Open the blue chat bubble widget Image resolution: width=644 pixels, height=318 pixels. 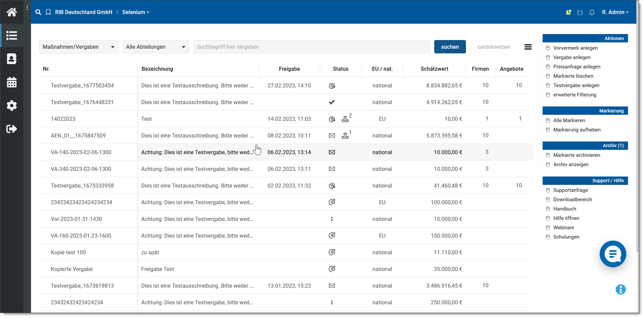[x=612, y=254]
